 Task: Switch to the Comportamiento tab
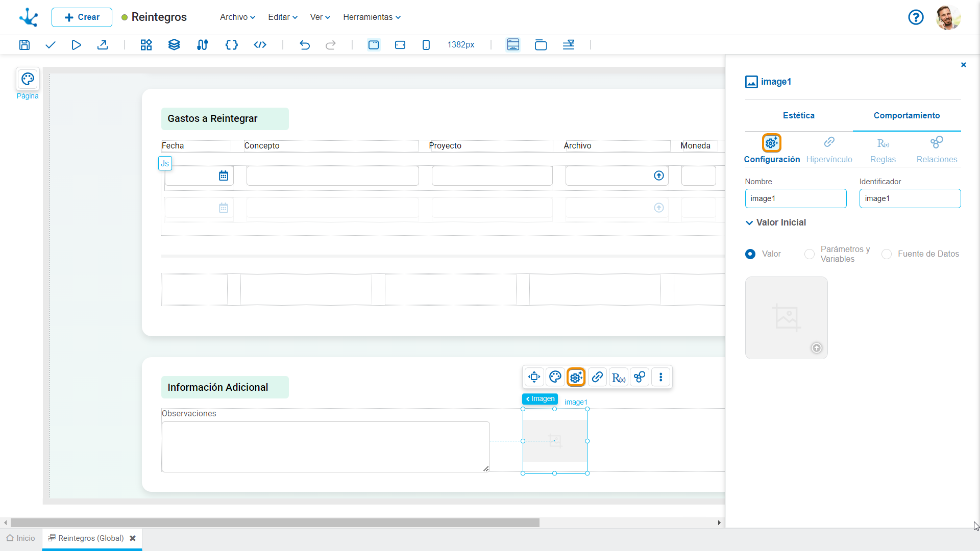click(906, 116)
